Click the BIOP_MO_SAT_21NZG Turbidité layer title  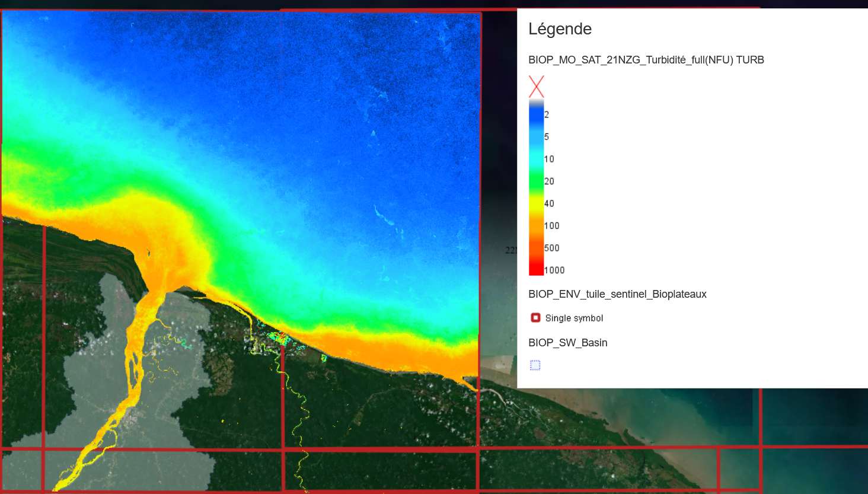(x=646, y=60)
